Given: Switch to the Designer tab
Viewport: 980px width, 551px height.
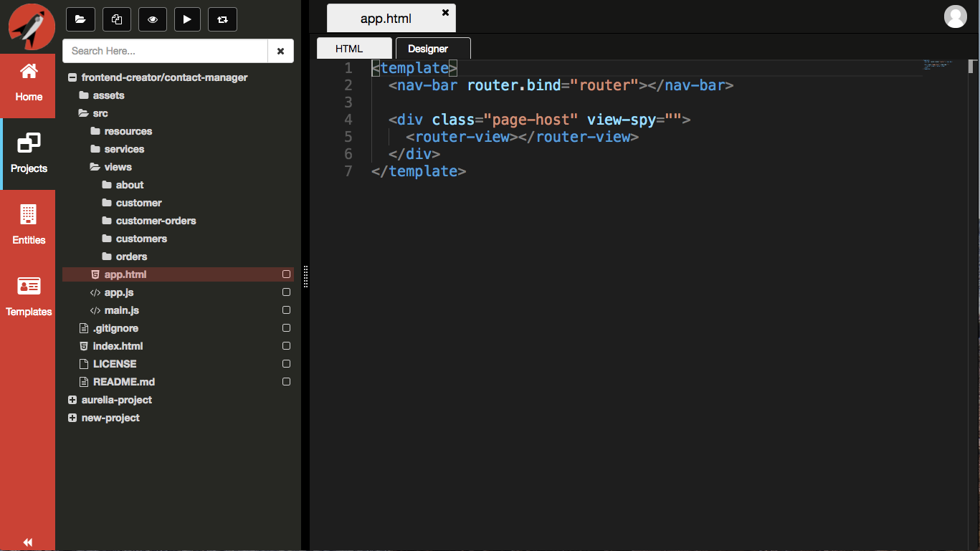Looking at the screenshot, I should point(433,48).
